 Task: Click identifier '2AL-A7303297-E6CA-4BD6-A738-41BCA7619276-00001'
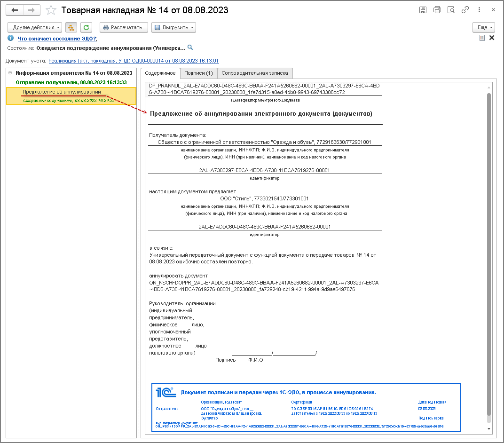click(x=264, y=170)
